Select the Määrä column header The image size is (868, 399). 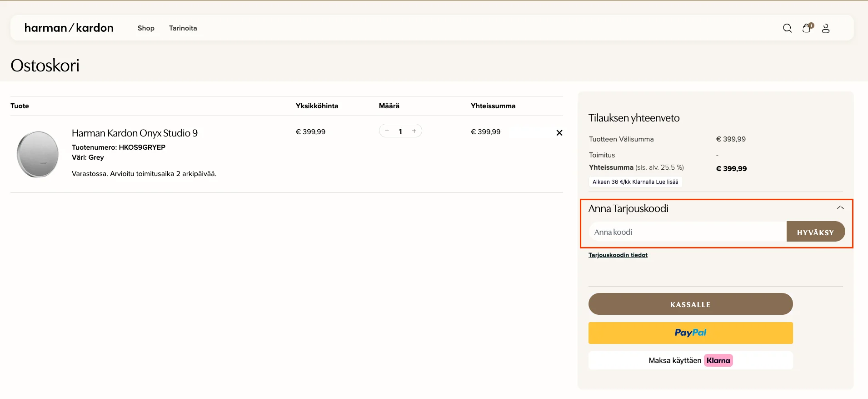coord(389,106)
